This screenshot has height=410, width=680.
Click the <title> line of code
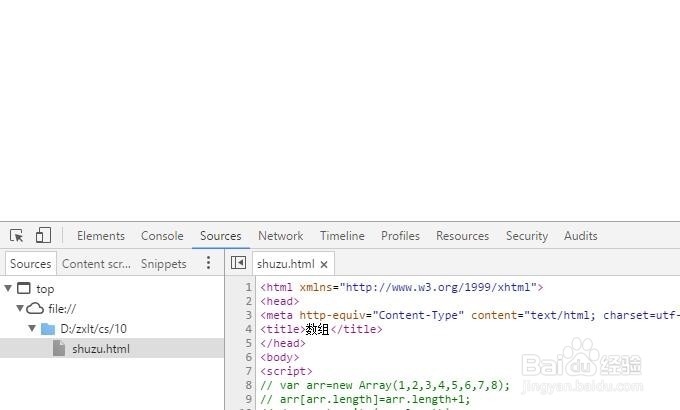coord(321,329)
